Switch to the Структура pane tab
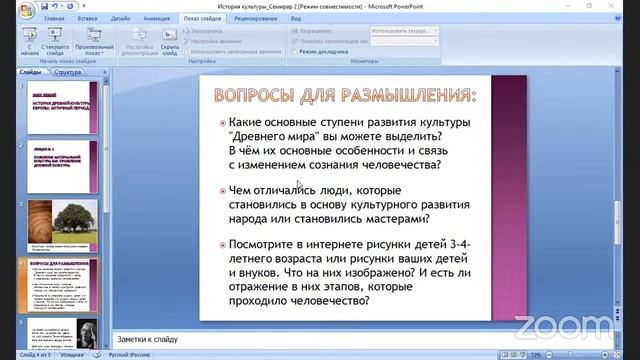 pyautogui.click(x=68, y=72)
